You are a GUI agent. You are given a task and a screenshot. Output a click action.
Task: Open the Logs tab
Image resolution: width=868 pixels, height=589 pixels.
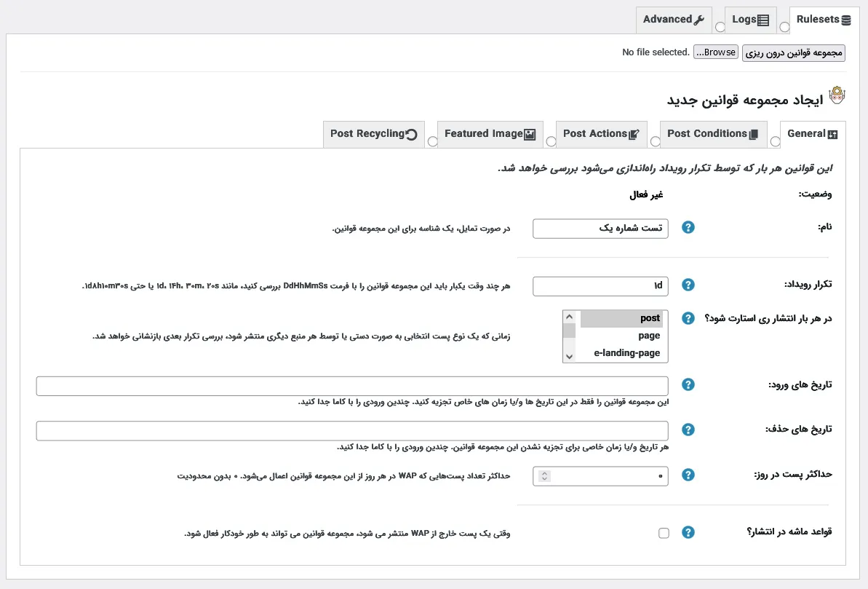[x=750, y=20]
